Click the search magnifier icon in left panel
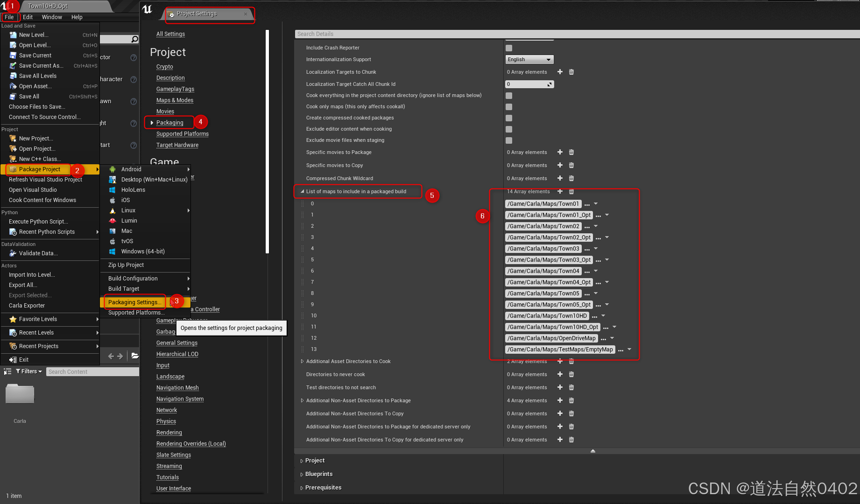860x504 pixels. click(x=135, y=39)
